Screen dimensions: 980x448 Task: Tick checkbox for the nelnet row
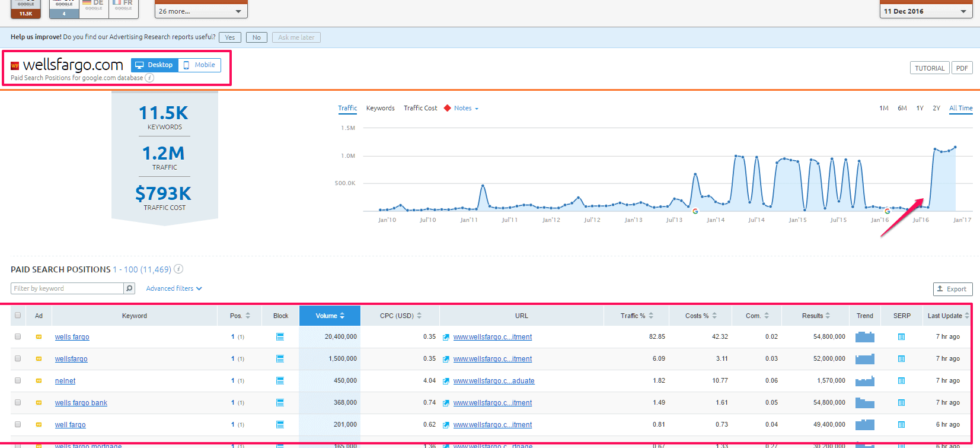pyautogui.click(x=18, y=380)
